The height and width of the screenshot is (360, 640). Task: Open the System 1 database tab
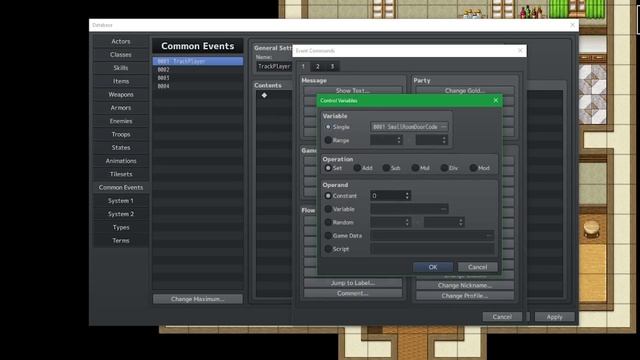121,200
